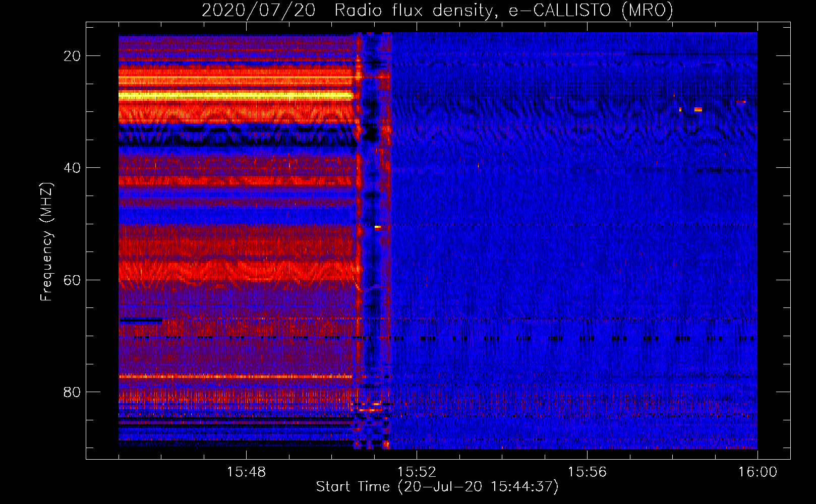Click the vertical burst boundary near 15:51
The image size is (816, 504).
coord(373,240)
